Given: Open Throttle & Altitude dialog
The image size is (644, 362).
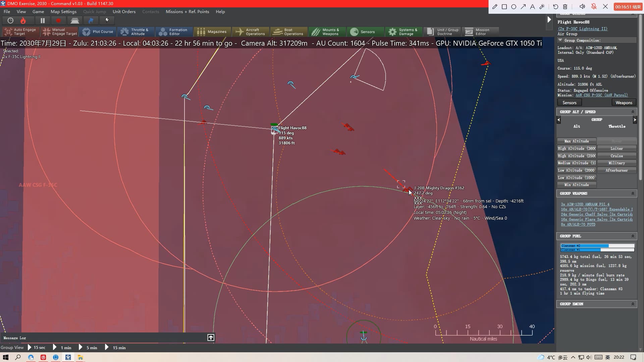Looking at the screenshot, I should (136, 32).
